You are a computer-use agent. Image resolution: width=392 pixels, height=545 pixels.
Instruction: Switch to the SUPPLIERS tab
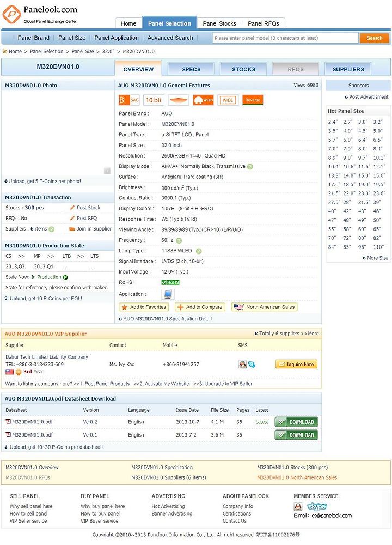pyautogui.click(x=348, y=69)
